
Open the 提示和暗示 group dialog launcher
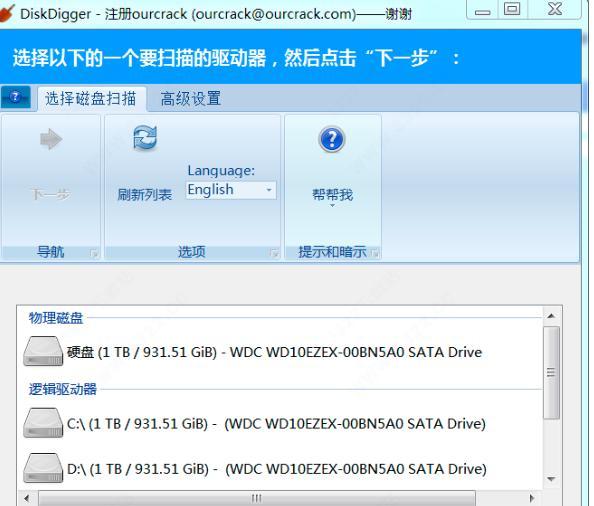point(375,253)
